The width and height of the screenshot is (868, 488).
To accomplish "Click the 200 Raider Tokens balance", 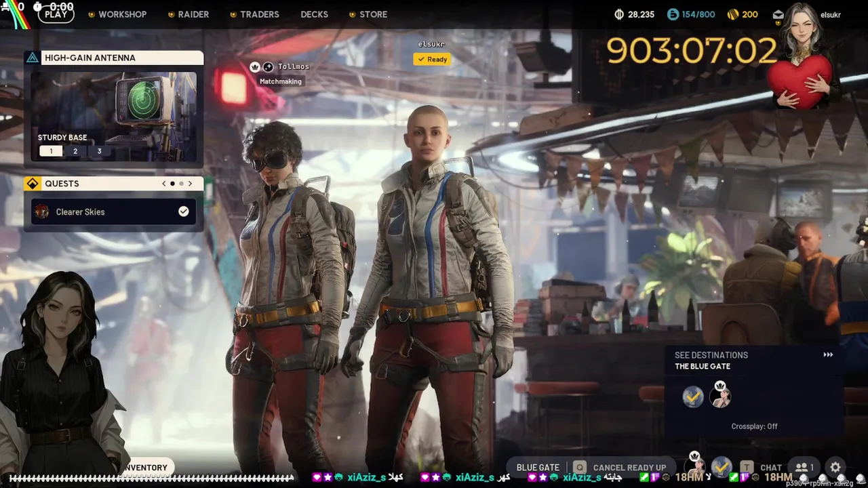I will coord(750,14).
